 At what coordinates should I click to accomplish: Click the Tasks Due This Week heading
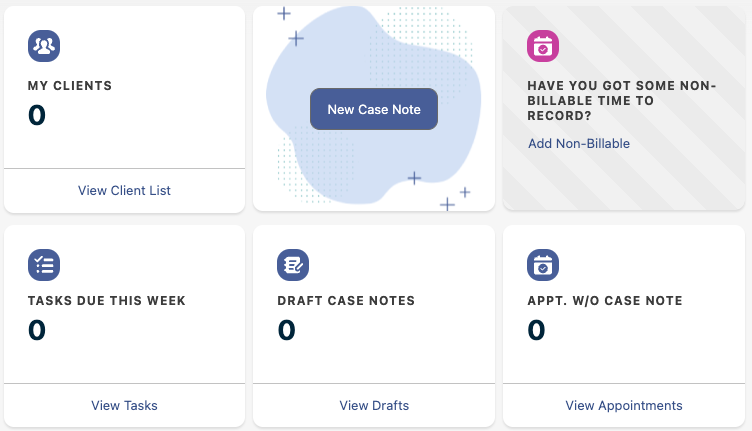click(107, 300)
